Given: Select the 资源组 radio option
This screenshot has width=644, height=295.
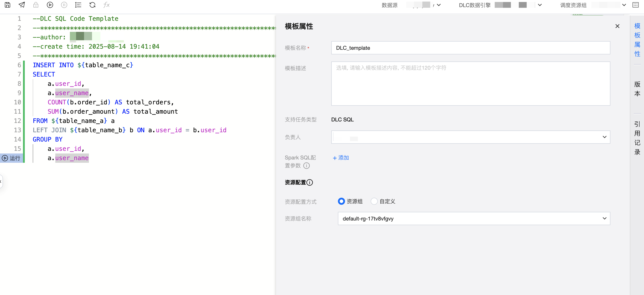Looking at the screenshot, I should point(341,201).
